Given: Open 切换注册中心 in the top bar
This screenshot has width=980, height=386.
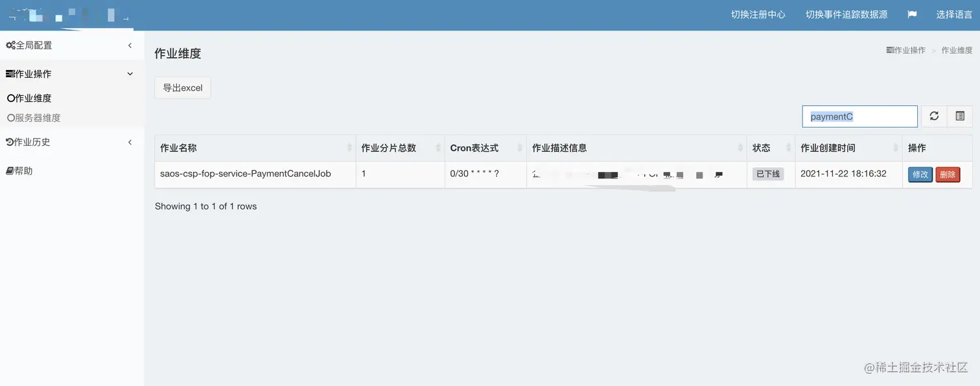Looking at the screenshot, I should (x=758, y=14).
